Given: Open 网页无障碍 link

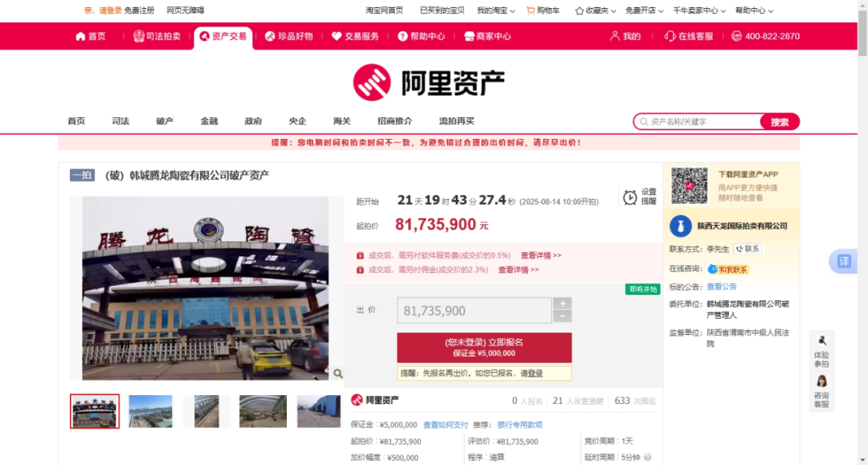Looking at the screenshot, I should (x=186, y=10).
